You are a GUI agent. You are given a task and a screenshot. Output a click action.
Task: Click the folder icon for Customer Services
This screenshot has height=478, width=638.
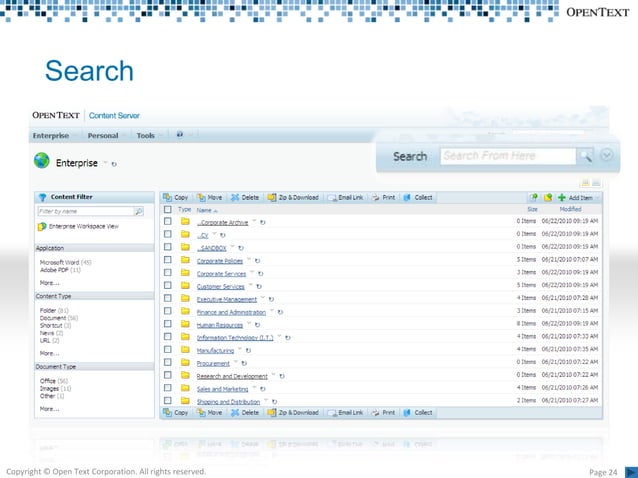[185, 286]
